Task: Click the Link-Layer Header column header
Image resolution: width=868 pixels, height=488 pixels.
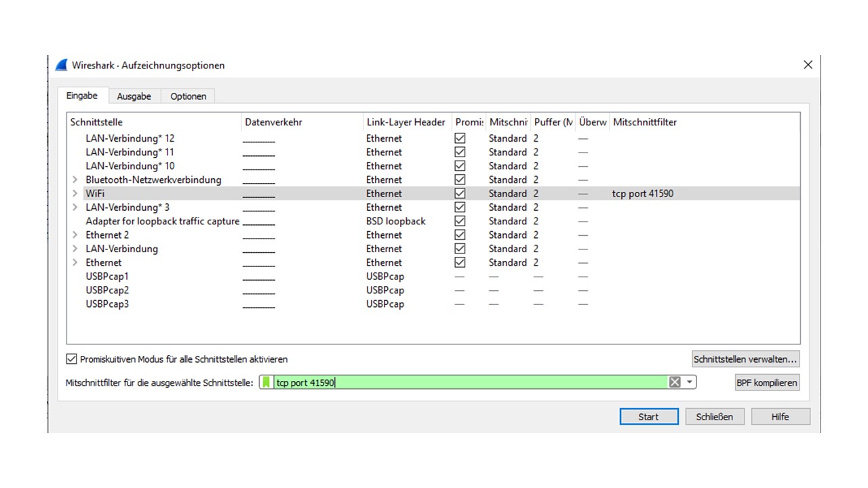Action: coord(407,122)
